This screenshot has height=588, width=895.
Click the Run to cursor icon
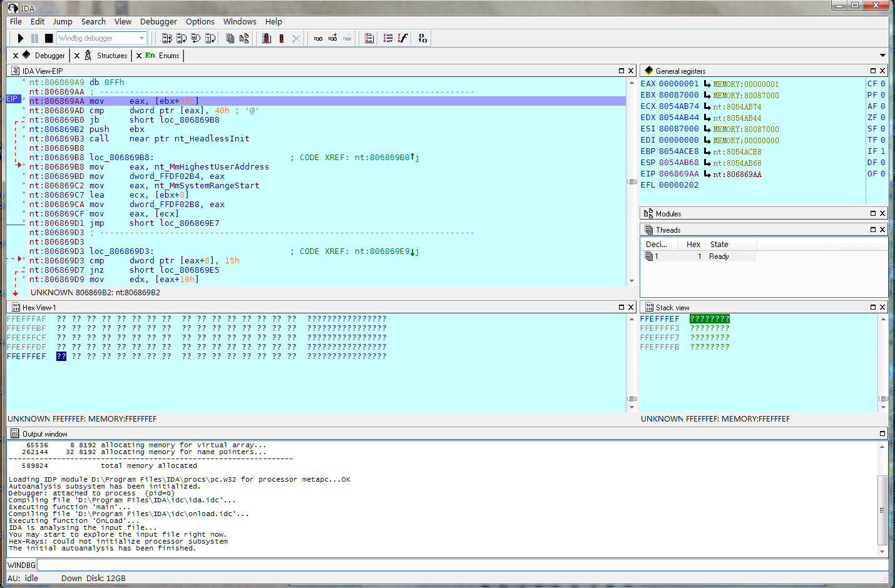click(210, 38)
